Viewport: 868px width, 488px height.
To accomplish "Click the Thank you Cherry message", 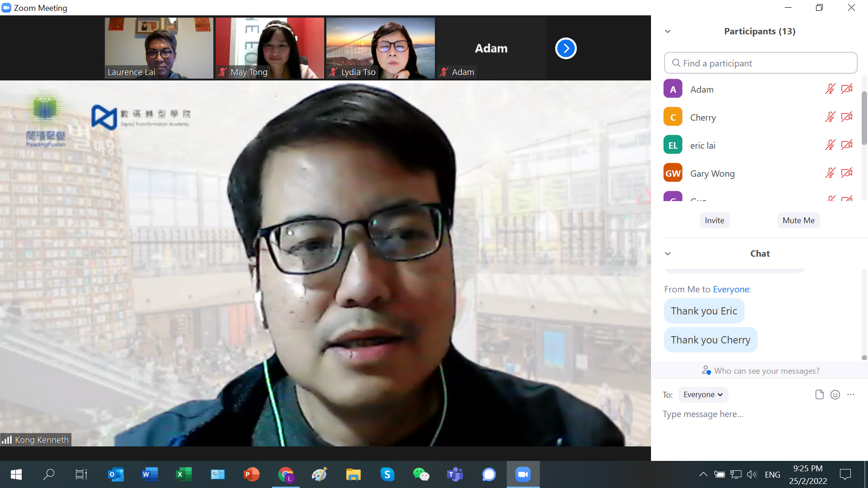I will 710,340.
